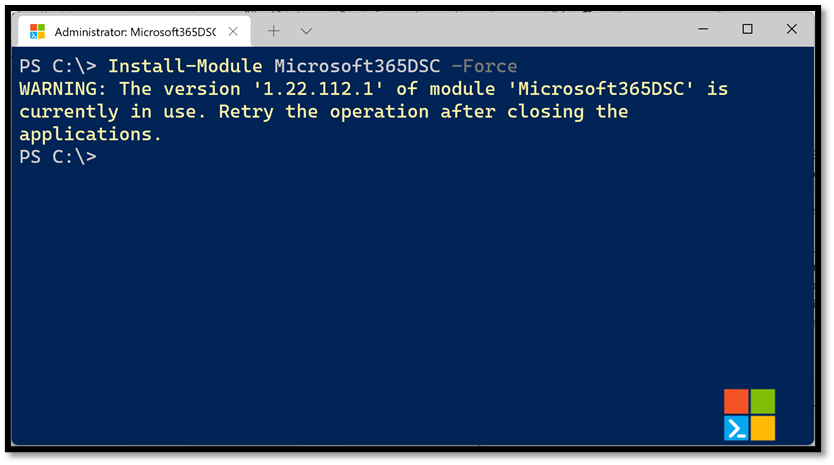Screen dimensions: 834x465
Task: Close the Windows Terminal window
Action: [x=791, y=29]
